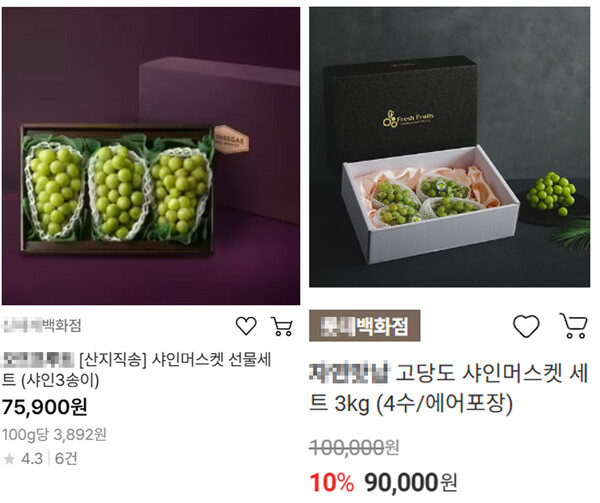
Task: Click the gray star rating icon
Action: tap(9, 459)
